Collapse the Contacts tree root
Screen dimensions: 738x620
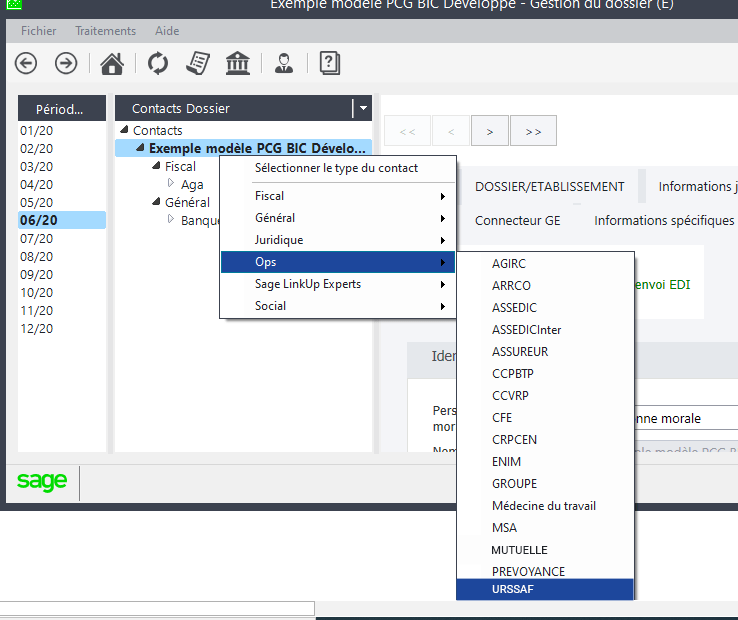pos(124,129)
